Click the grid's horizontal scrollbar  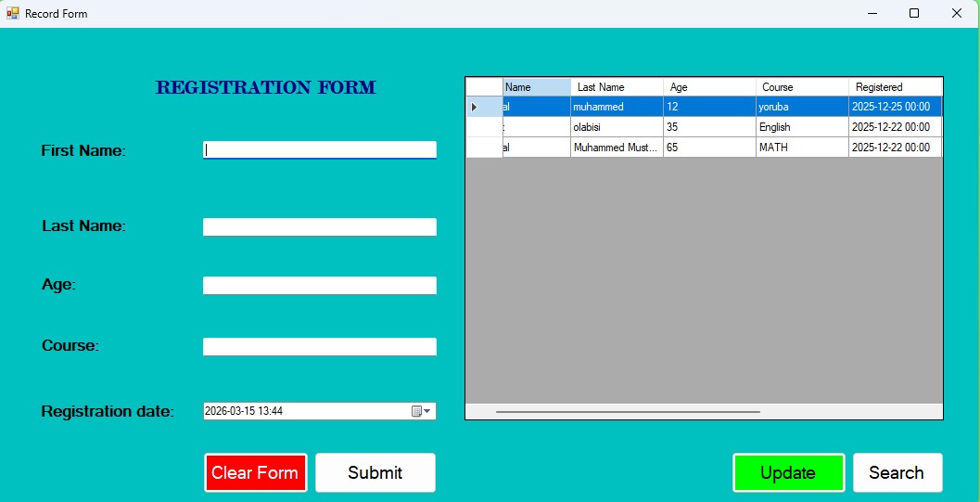click(628, 411)
